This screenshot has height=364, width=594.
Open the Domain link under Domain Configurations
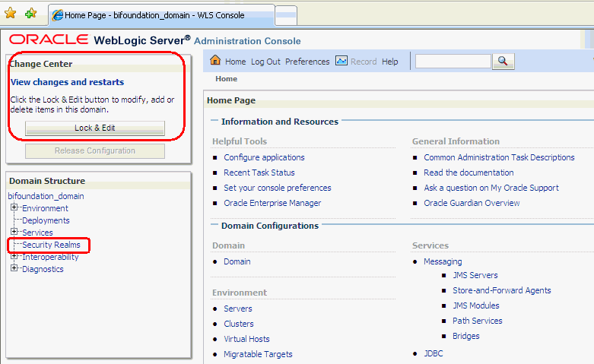pyautogui.click(x=237, y=261)
